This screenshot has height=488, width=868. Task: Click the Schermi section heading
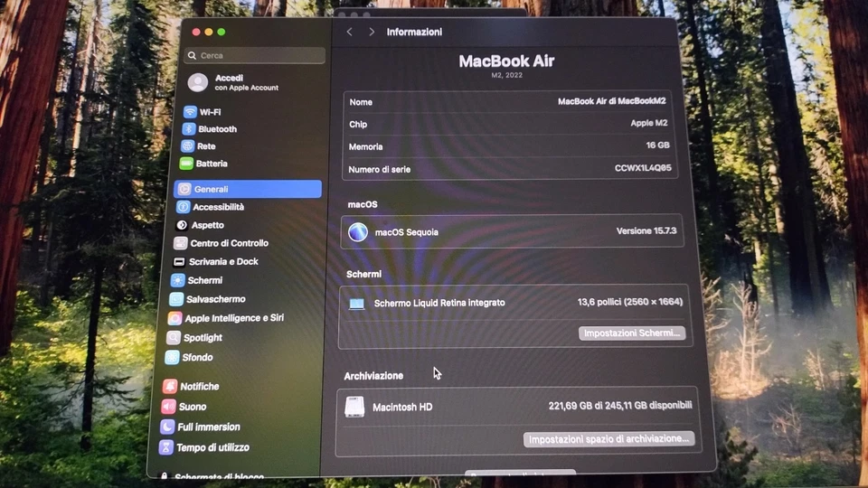pyautogui.click(x=363, y=275)
